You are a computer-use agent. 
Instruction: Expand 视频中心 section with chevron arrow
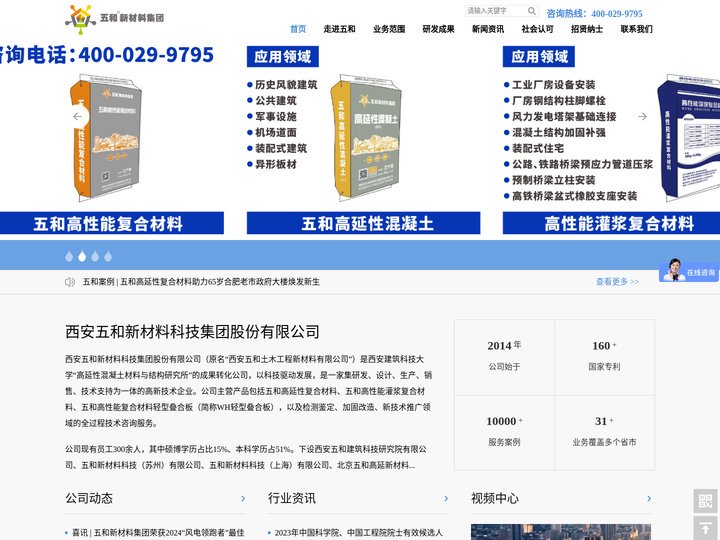coord(649,499)
